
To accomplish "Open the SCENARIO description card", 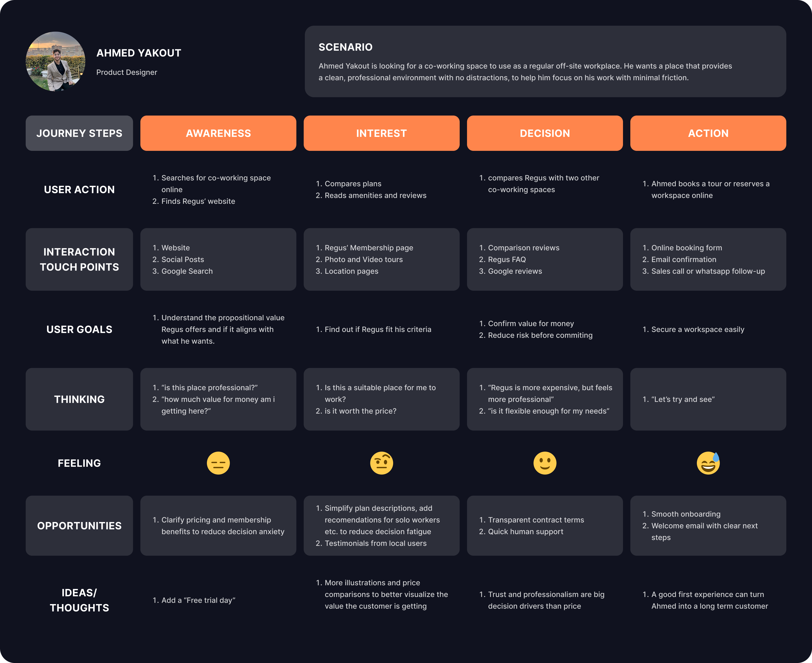I will point(545,61).
